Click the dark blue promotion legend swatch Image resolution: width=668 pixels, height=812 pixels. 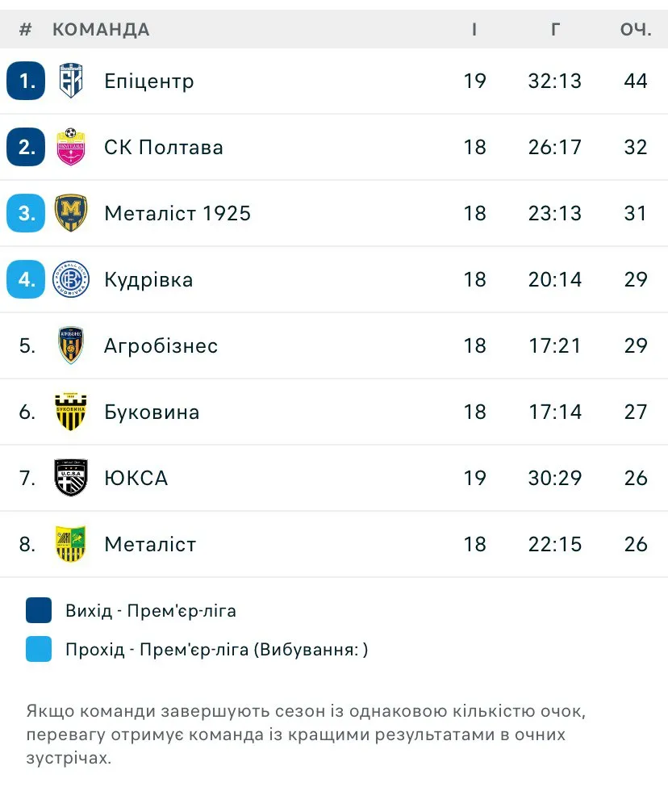[39, 610]
